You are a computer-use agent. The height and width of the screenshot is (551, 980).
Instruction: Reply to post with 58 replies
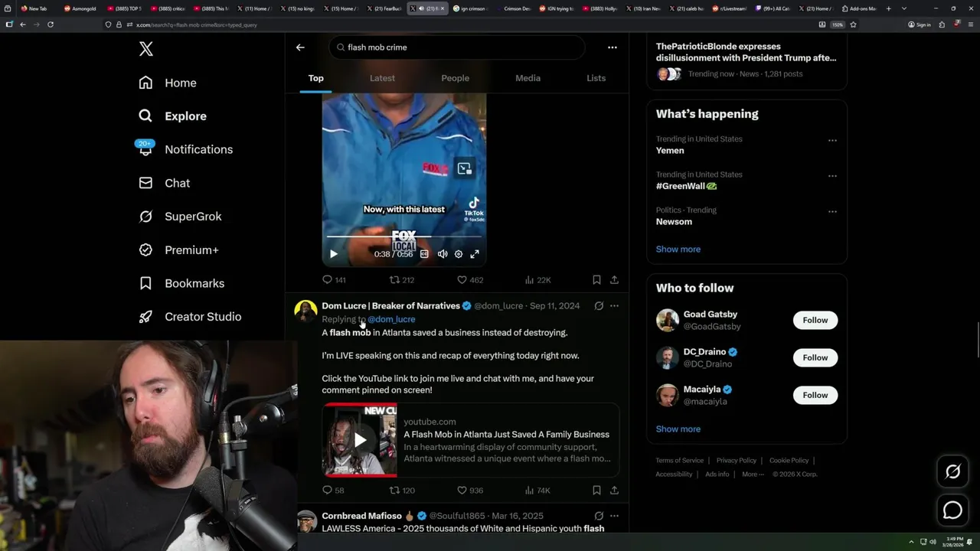tap(333, 491)
